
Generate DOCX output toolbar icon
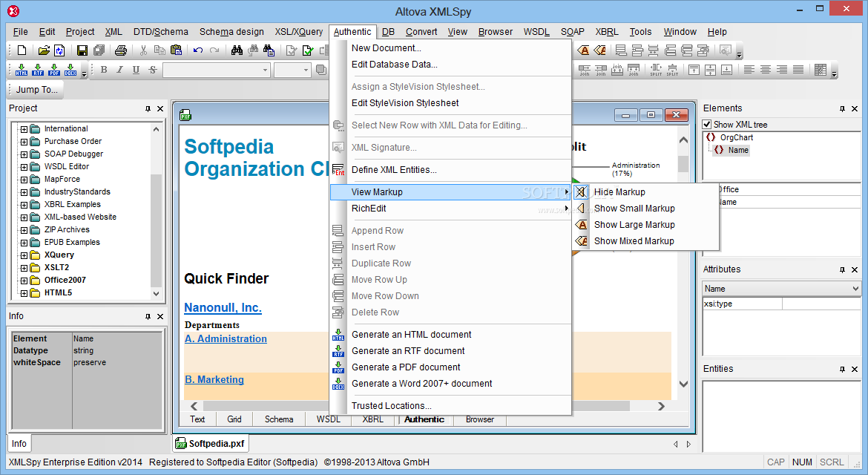[70, 70]
